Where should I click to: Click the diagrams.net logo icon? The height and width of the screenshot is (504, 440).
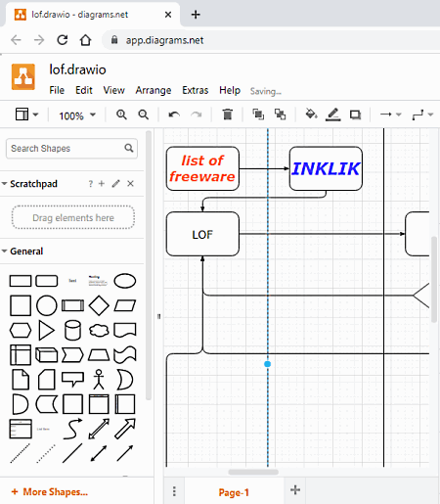23,77
